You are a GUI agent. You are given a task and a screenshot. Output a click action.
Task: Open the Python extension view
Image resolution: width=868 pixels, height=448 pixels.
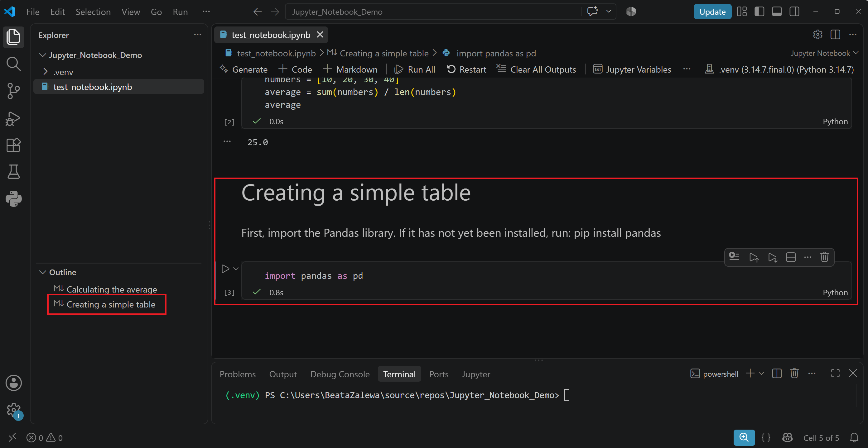coord(13,198)
